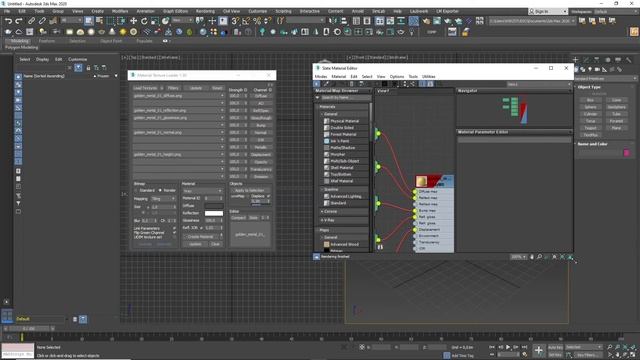The image size is (640, 360).
Task: Click the lock icon in Scene Explorer toolbar
Action: click(88, 68)
